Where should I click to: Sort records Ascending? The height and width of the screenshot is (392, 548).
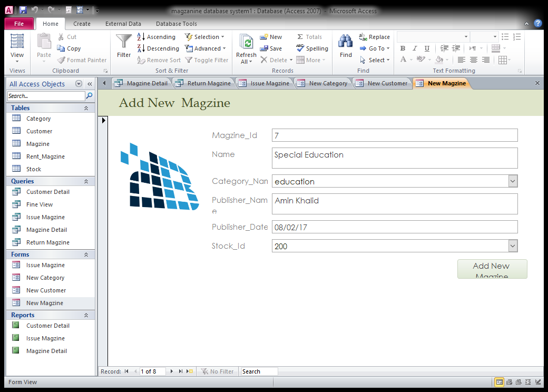[156, 37]
